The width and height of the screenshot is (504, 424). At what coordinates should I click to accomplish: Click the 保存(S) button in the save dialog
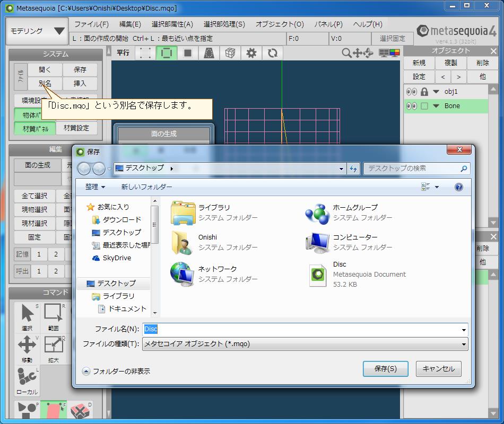pyautogui.click(x=385, y=369)
